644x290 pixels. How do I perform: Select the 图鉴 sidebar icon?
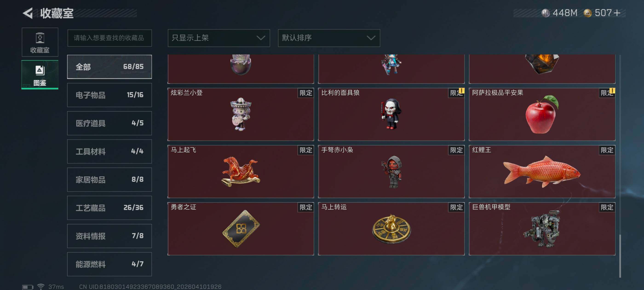(x=40, y=75)
